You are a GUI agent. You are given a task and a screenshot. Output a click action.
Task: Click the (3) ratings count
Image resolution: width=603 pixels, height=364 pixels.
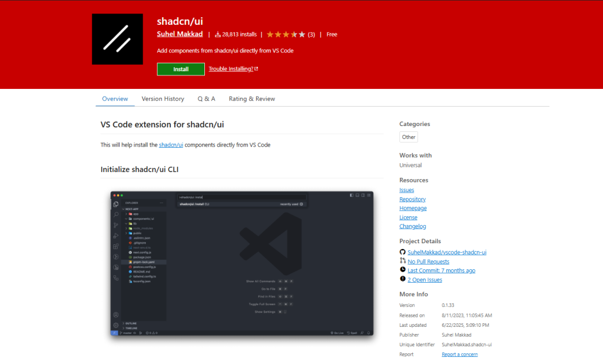tap(311, 35)
